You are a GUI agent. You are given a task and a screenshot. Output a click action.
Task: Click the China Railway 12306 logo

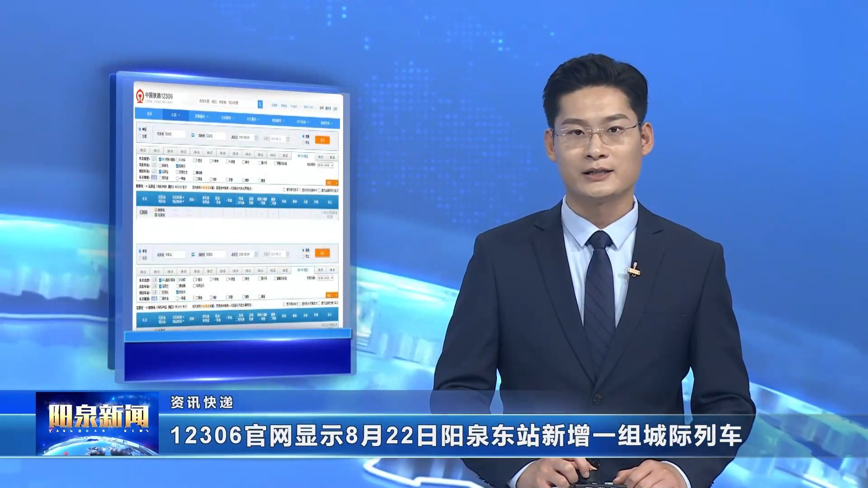pyautogui.click(x=154, y=96)
